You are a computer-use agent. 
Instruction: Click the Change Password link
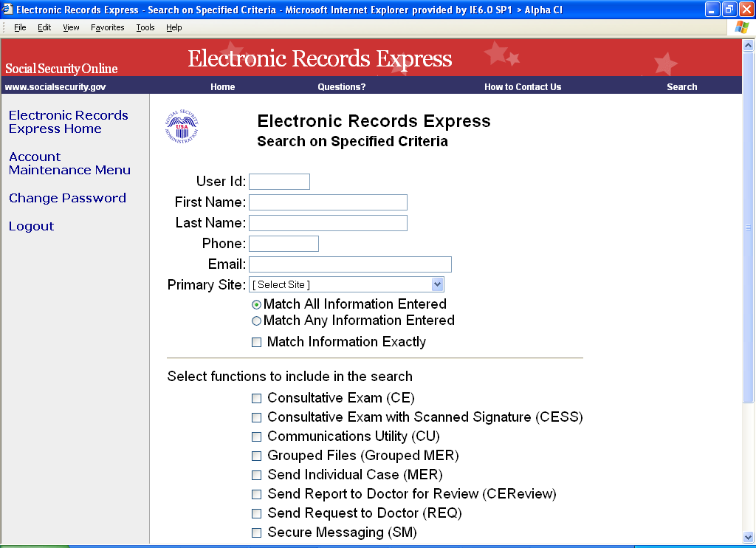pyautogui.click(x=67, y=198)
